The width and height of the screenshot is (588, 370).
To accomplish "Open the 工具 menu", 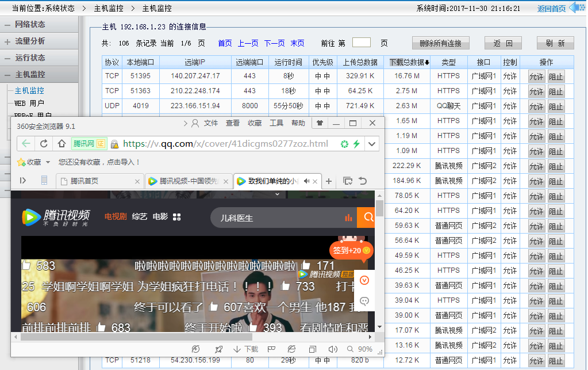I will point(276,123).
